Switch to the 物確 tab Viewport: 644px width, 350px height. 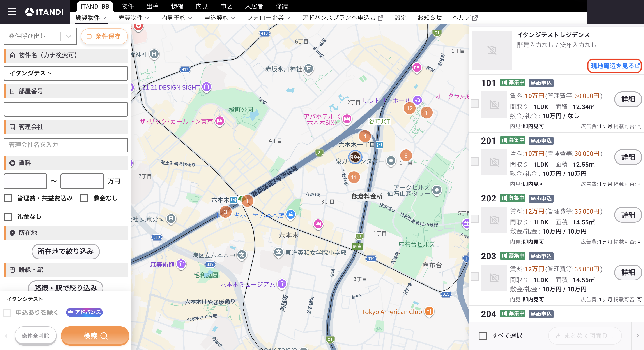point(177,6)
